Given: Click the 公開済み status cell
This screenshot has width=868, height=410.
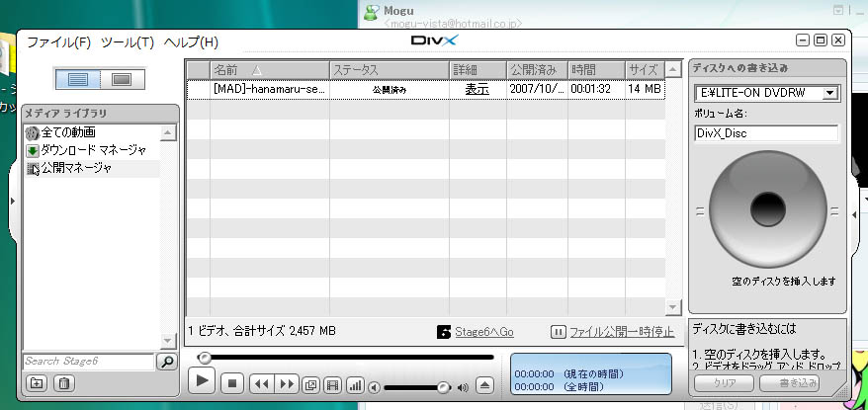Looking at the screenshot, I should click(x=390, y=90).
